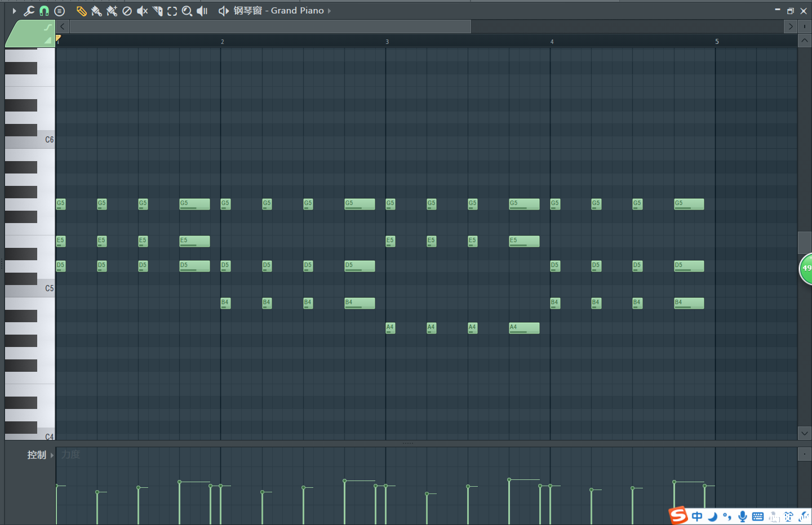Open the IME soft keyboard icon

coord(758,516)
